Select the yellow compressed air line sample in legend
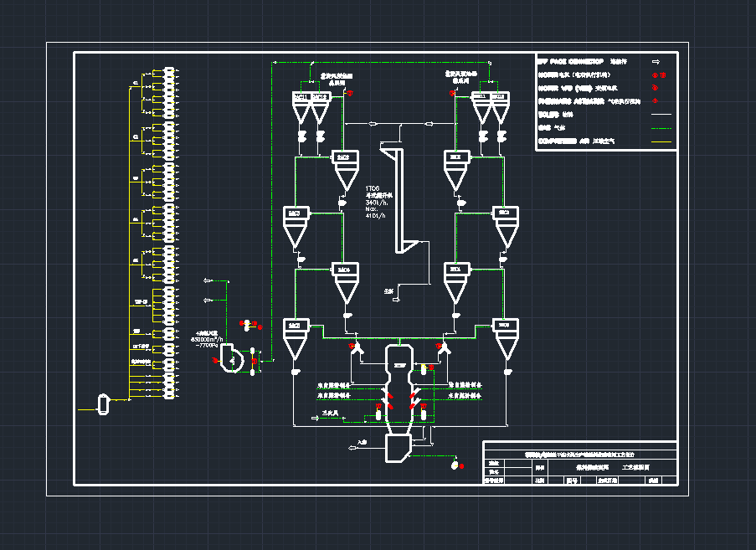Viewport: 756px width, 550px height. 662,142
